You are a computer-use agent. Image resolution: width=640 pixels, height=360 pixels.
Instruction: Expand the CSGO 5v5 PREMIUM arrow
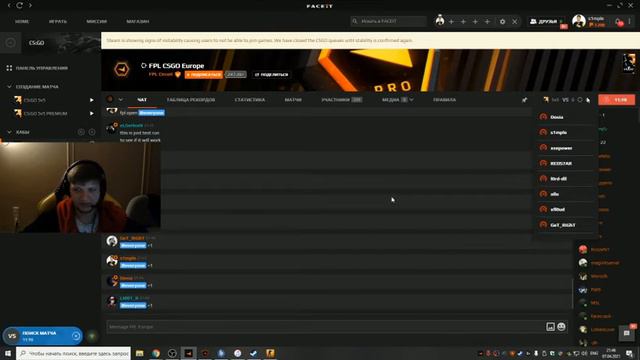pyautogui.click(x=91, y=113)
